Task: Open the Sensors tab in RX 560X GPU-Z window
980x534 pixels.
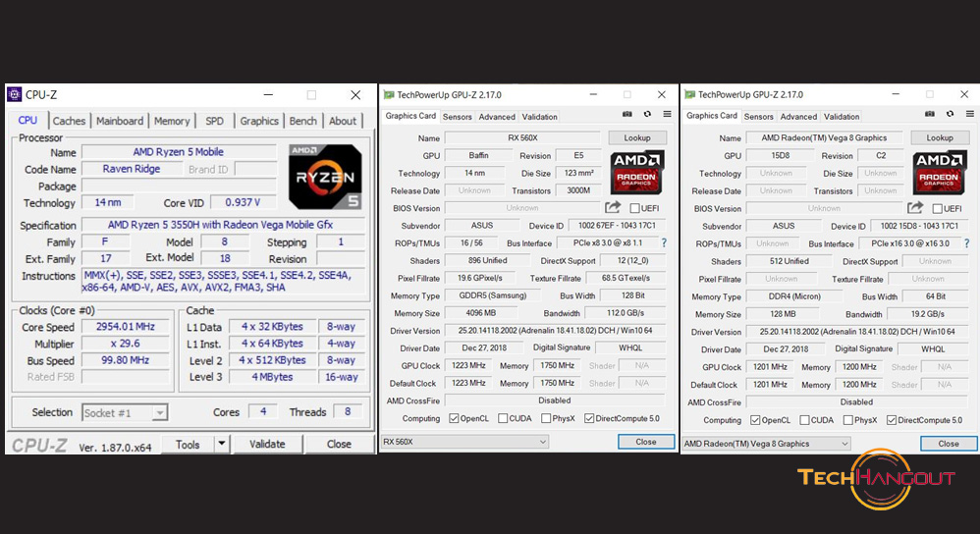Action: point(458,117)
